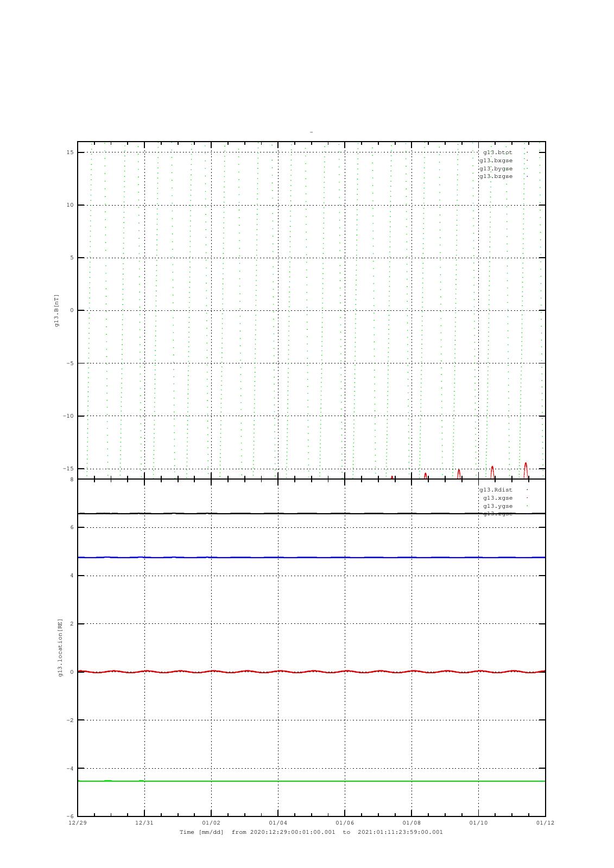Click the g13.btot legend entry

[x=497, y=152]
